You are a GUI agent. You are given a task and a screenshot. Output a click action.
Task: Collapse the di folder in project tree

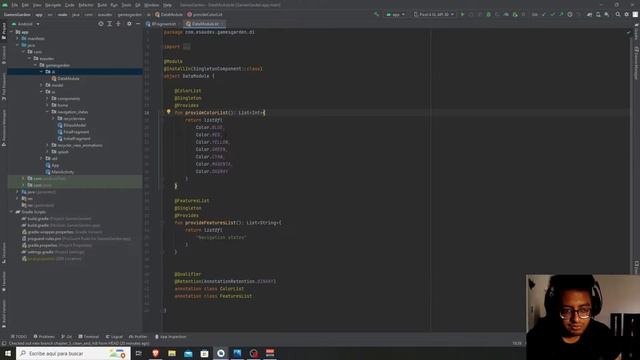(42, 72)
